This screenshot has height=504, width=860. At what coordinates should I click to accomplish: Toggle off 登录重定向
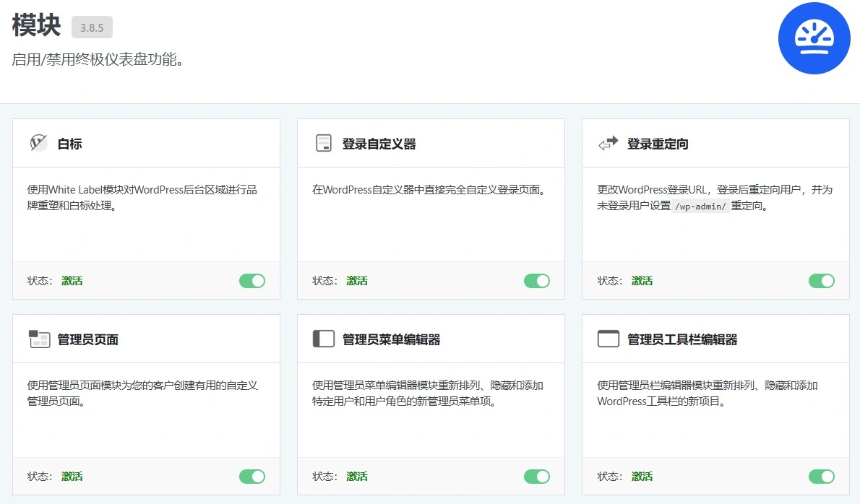tap(821, 280)
